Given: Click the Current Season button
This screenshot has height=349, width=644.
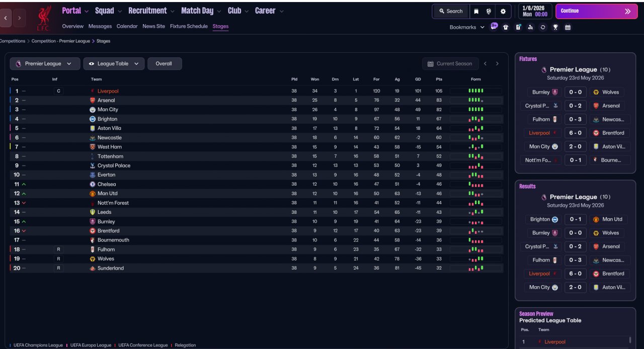Looking at the screenshot, I should pyautogui.click(x=449, y=64).
